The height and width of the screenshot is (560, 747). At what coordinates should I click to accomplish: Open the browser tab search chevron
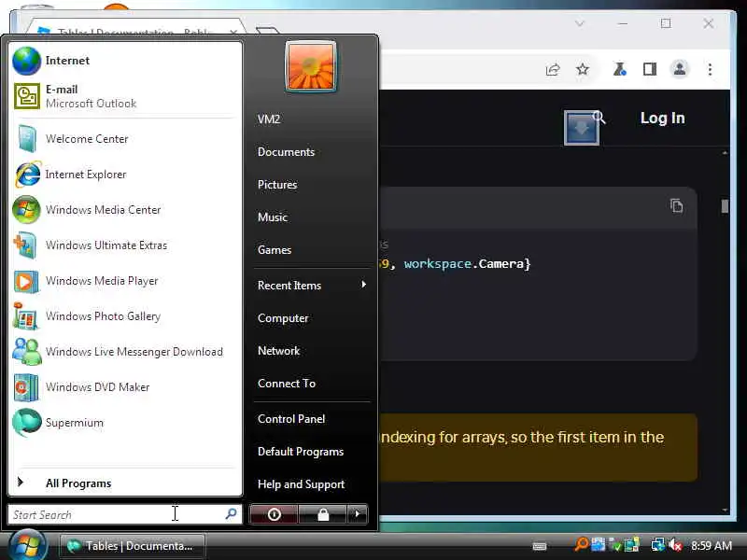(579, 23)
